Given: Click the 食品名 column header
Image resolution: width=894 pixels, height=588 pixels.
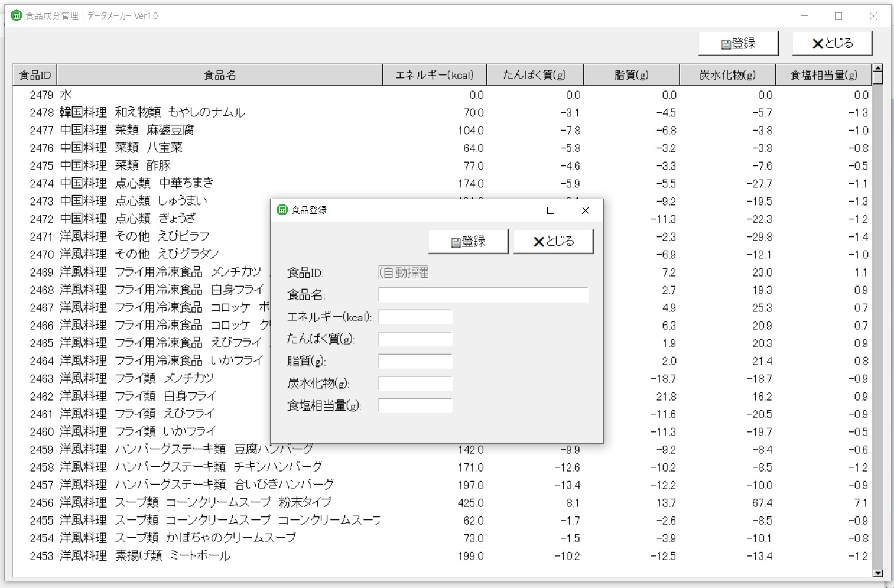Looking at the screenshot, I should (220, 75).
